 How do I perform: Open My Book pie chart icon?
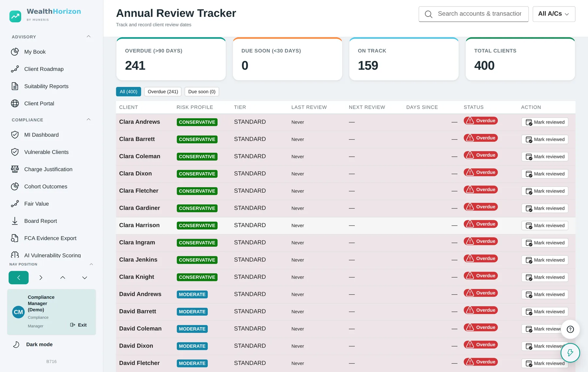tap(15, 52)
